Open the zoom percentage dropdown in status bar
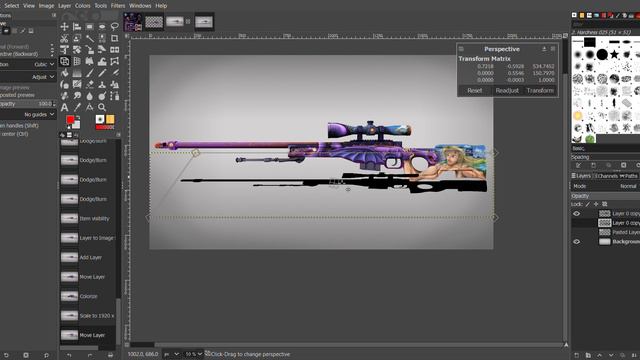The width and height of the screenshot is (640, 360). click(193, 354)
